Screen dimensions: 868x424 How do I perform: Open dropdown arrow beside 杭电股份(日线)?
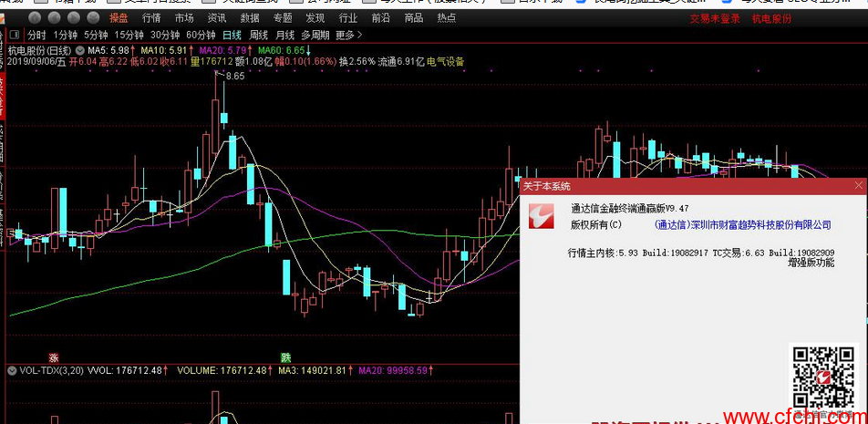click(81, 50)
